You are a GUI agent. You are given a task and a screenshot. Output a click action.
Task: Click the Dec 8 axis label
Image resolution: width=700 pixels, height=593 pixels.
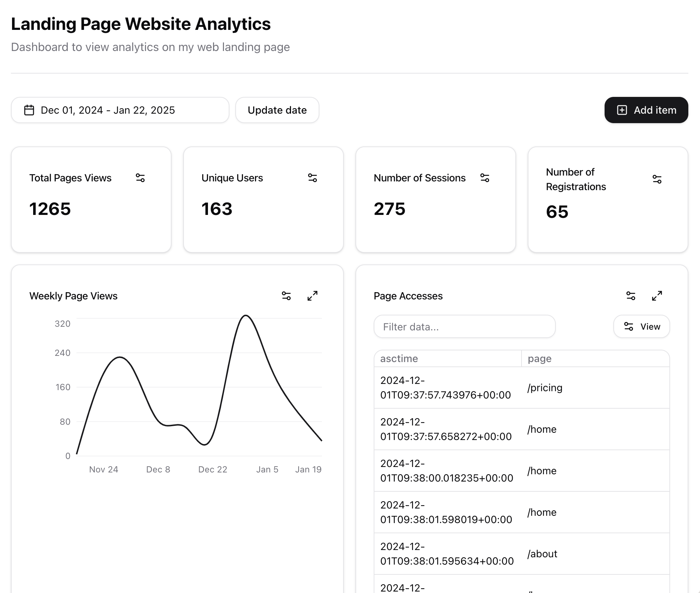pyautogui.click(x=158, y=470)
